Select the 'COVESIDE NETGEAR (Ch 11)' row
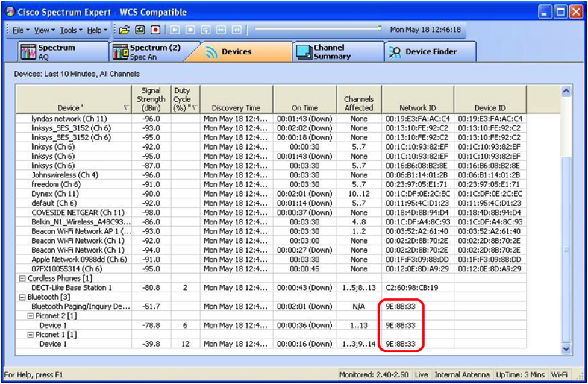This screenshot has width=588, height=384. tap(271, 212)
